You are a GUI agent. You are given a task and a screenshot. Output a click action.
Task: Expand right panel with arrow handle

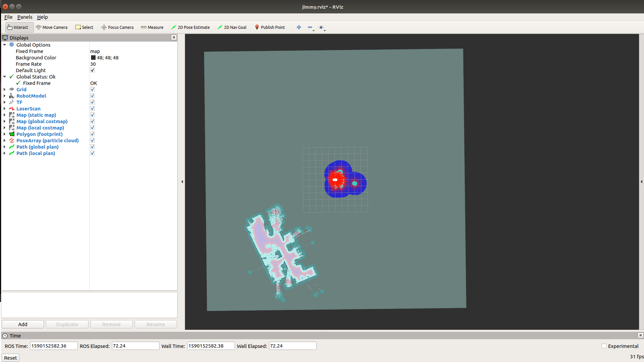tap(641, 182)
